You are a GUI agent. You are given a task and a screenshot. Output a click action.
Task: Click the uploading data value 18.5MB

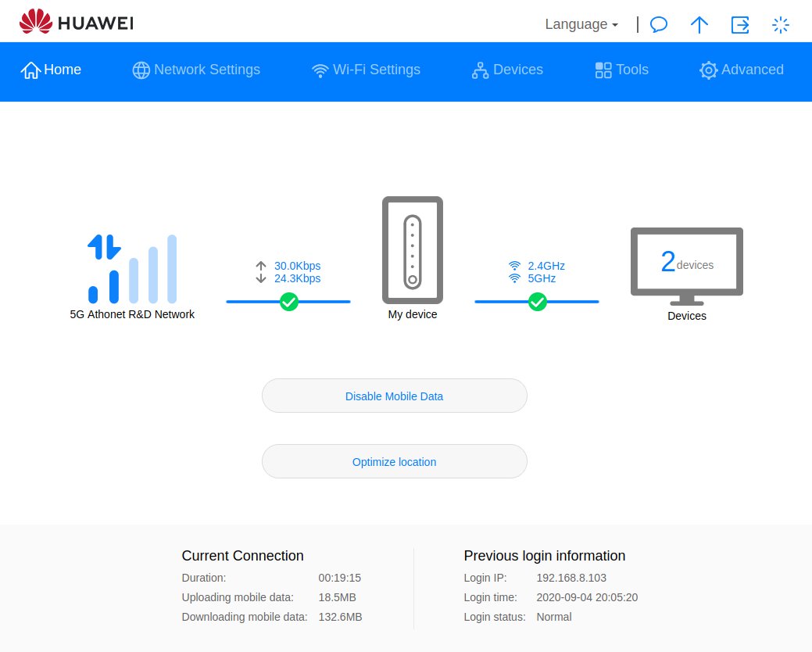tap(337, 597)
